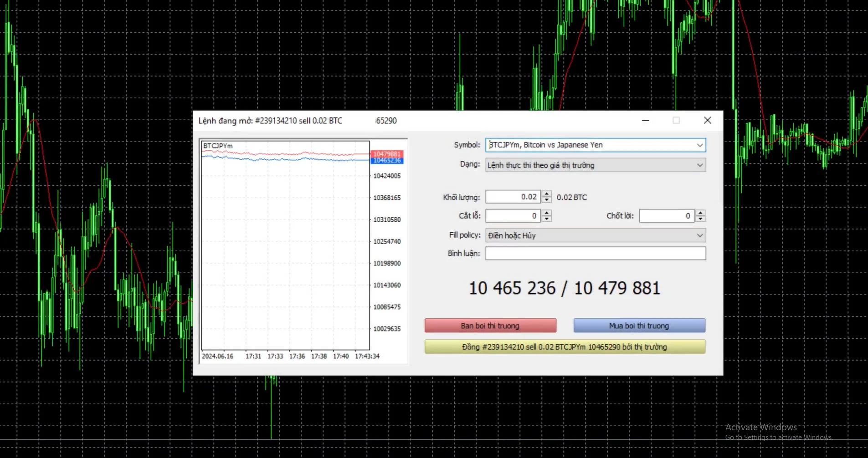Image resolution: width=868 pixels, height=458 pixels.
Task: Click the dialog title Lệnh đang mở #239134210
Action: click(x=270, y=121)
